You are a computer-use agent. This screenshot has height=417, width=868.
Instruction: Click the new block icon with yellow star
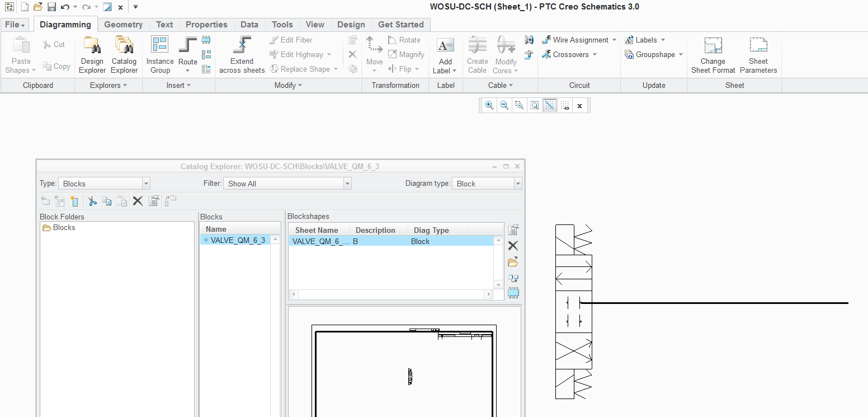click(x=74, y=202)
